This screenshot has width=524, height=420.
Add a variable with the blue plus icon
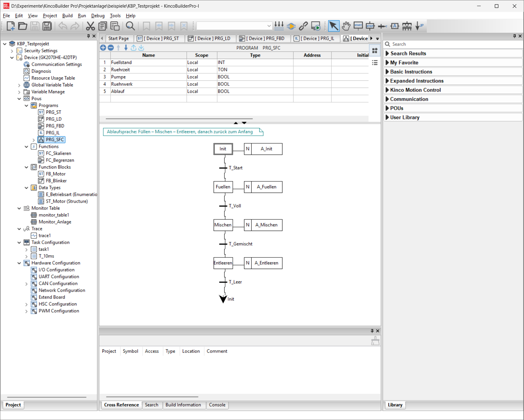(103, 48)
